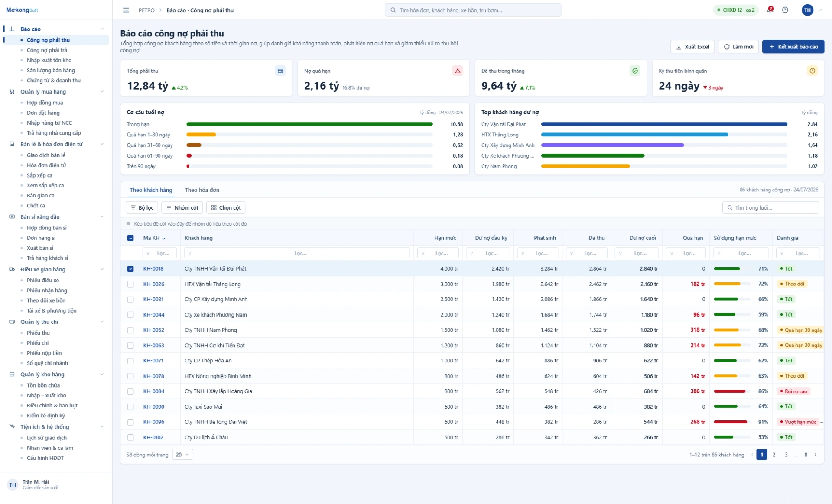Click the filter icon in Khách hàng column
This screenshot has width=832, height=504.
tap(190, 253)
